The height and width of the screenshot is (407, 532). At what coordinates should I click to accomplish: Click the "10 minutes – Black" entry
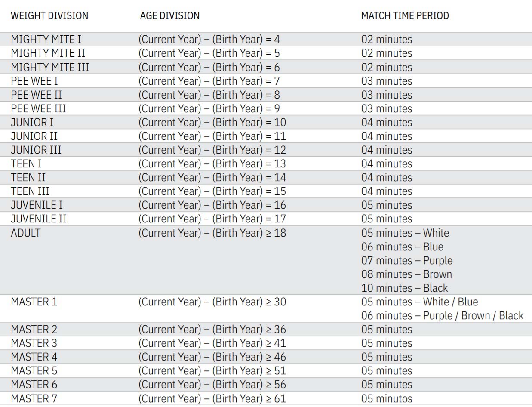(404, 288)
